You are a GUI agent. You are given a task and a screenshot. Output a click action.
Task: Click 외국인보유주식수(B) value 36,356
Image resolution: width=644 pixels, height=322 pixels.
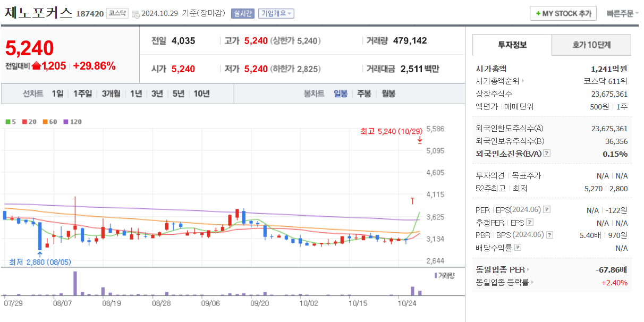pyautogui.click(x=616, y=141)
